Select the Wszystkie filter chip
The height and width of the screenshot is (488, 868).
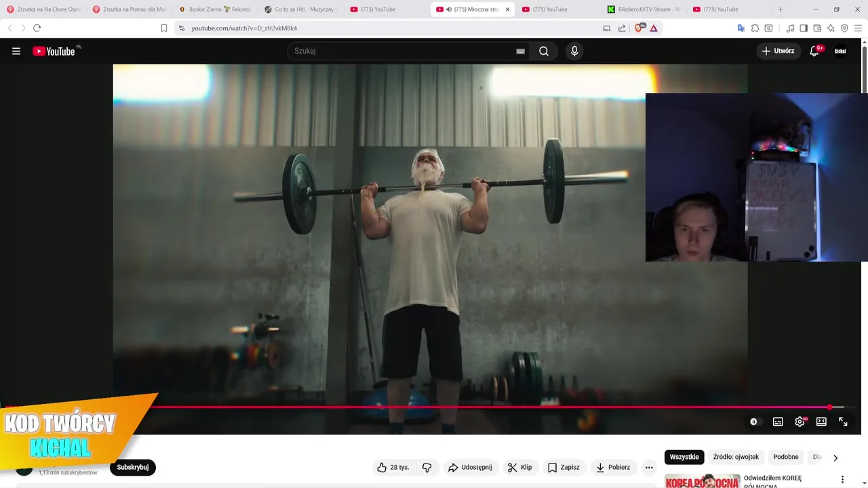point(684,457)
